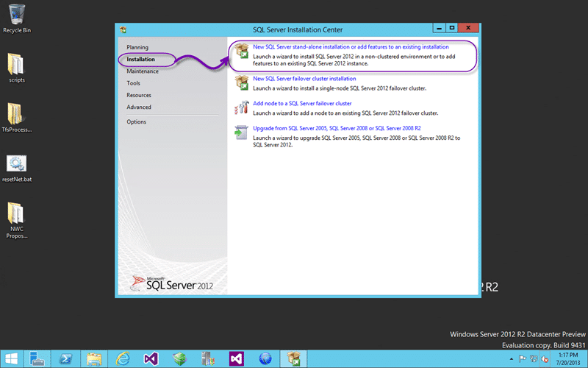Image resolution: width=588 pixels, height=368 pixels.
Task: Click the server tower icon in taskbar
Action: (208, 359)
